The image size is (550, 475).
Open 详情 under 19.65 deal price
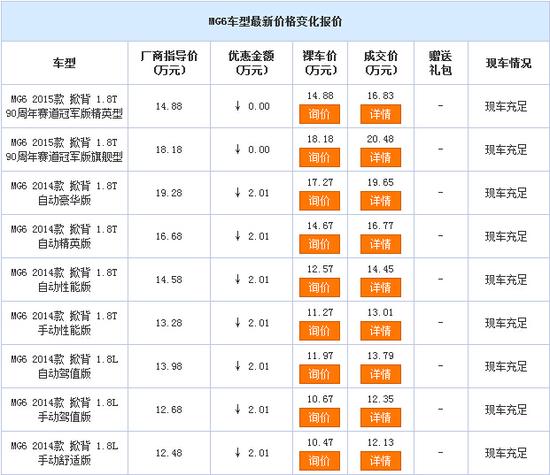tap(380, 201)
